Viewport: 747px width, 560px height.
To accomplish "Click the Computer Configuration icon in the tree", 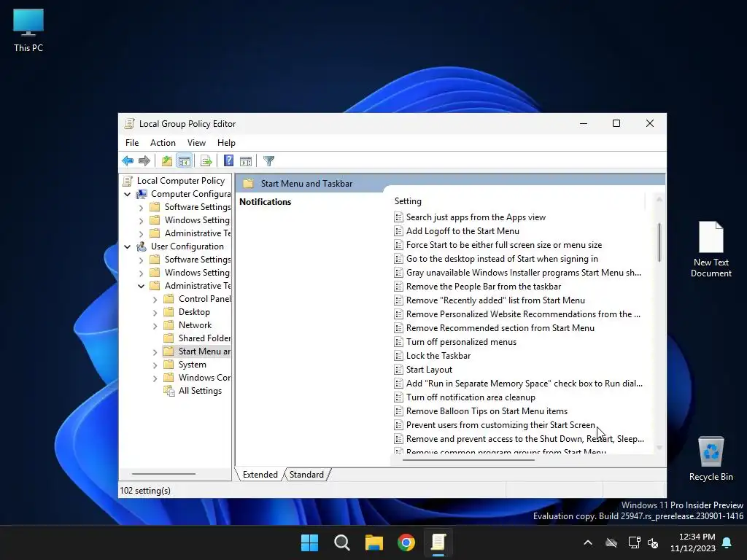I will tap(142, 194).
